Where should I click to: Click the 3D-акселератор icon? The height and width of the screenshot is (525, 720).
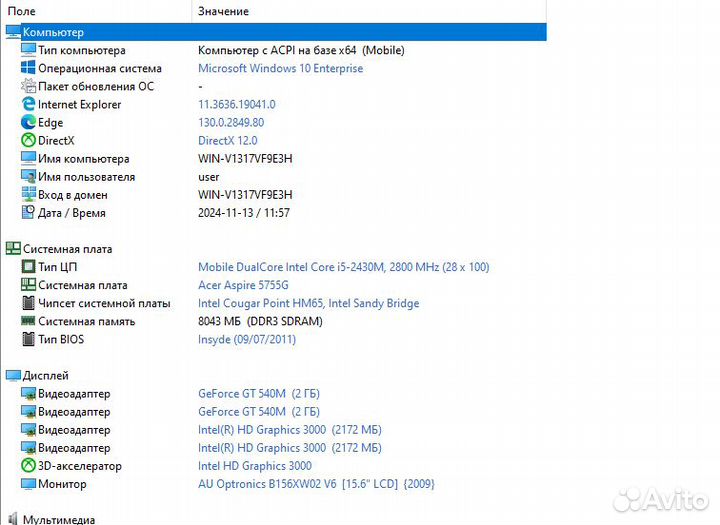click(x=28, y=465)
